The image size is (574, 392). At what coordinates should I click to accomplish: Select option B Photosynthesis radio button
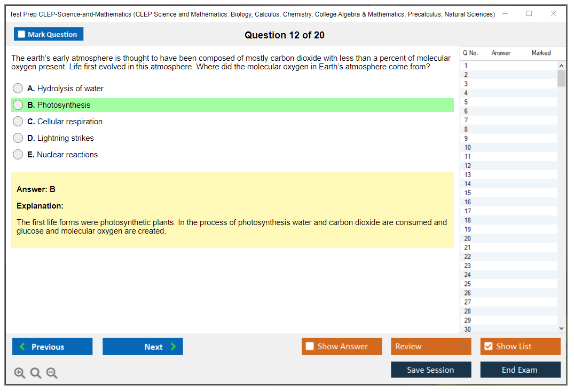pyautogui.click(x=18, y=105)
